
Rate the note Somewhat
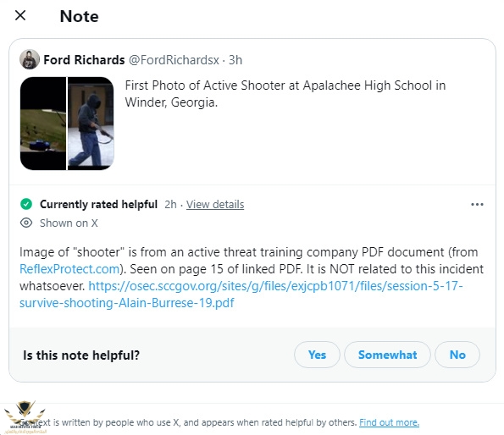click(387, 355)
